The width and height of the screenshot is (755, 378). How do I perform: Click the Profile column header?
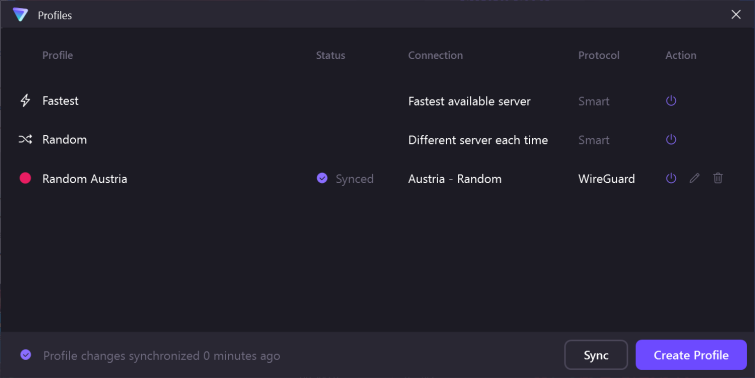[x=57, y=55]
